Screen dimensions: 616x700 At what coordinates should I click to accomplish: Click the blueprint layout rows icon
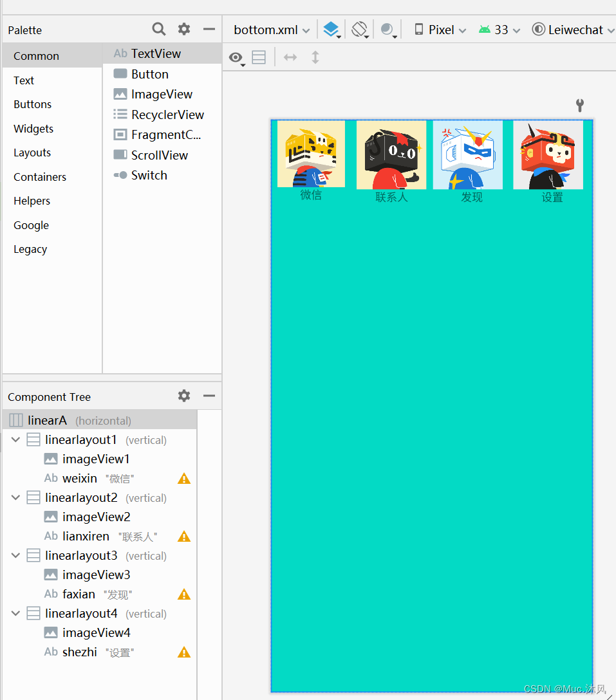[259, 57]
